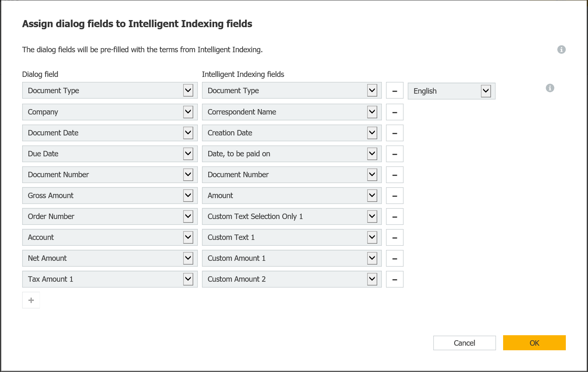Click the info icon beside the language selector

click(550, 88)
